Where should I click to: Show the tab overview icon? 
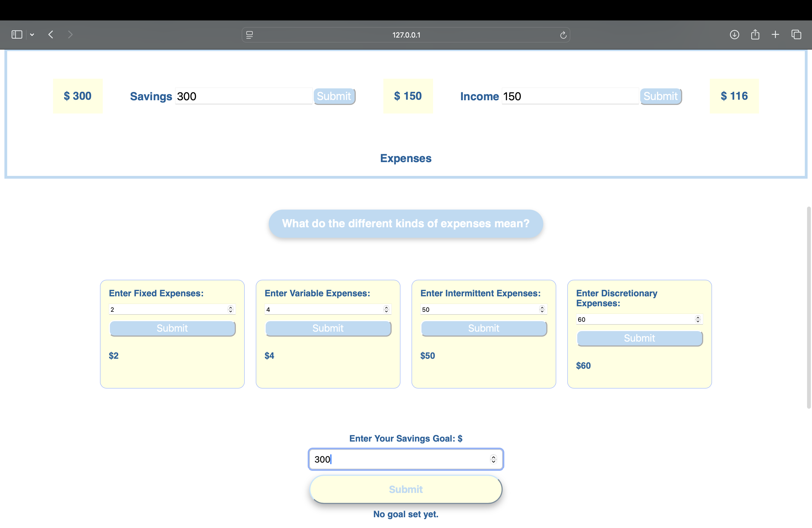coord(796,35)
